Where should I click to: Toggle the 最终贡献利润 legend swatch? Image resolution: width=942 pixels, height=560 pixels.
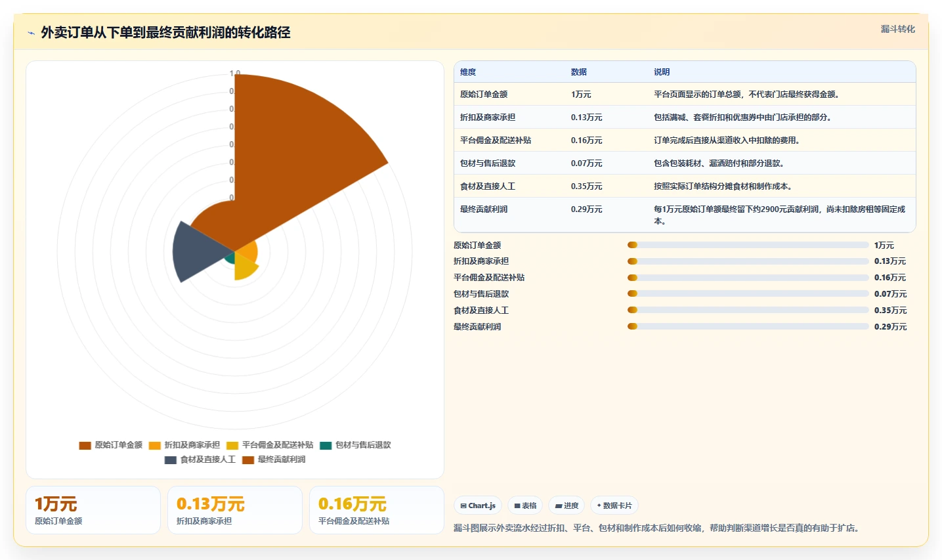point(248,460)
